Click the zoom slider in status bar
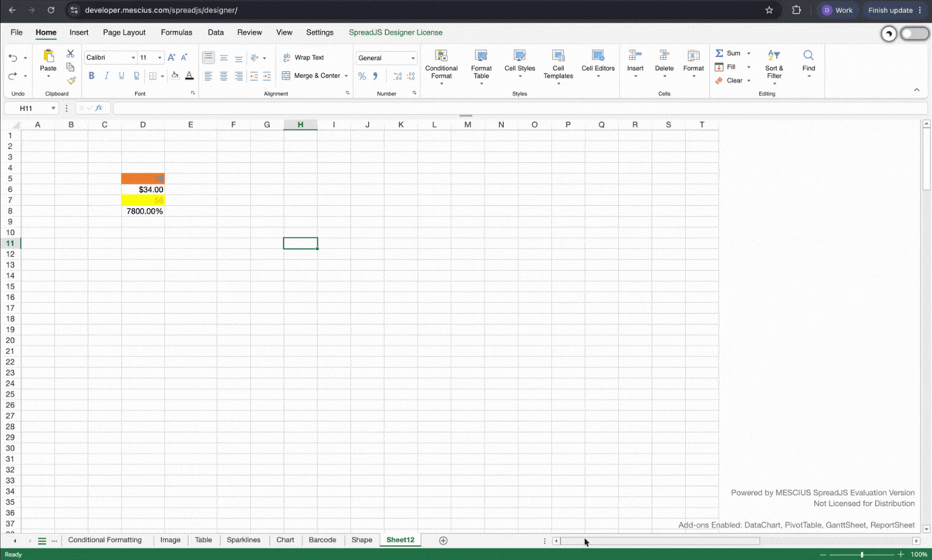This screenshot has width=932, height=560. (862, 555)
